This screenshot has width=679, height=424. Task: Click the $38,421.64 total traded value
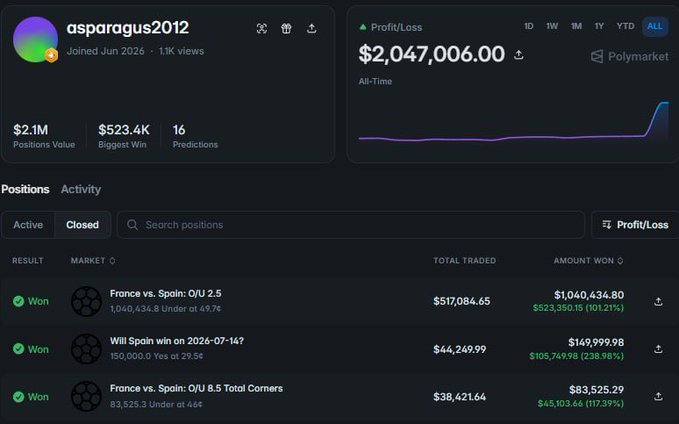(x=459, y=397)
